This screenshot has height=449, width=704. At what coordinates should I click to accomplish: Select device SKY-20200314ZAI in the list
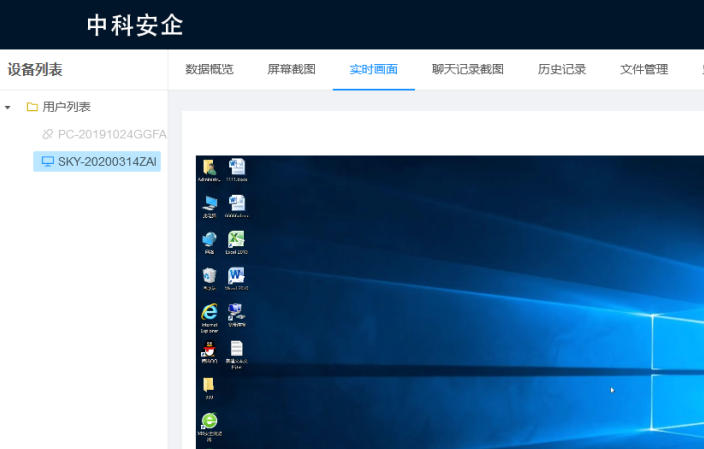coord(97,162)
